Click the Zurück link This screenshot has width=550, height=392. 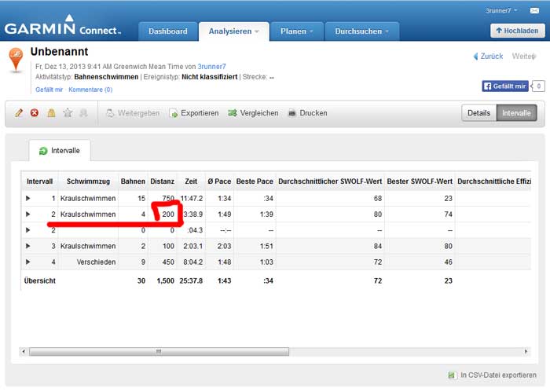[x=488, y=56]
